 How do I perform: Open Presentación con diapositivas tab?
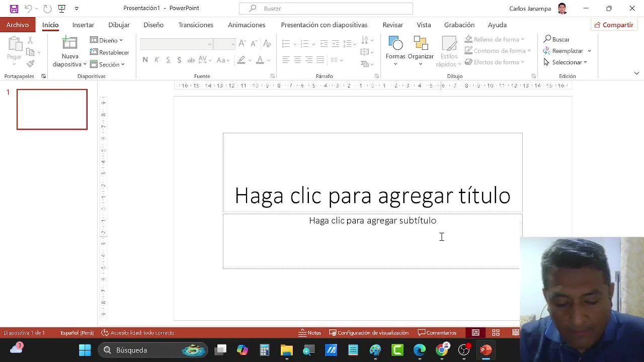coord(324,25)
